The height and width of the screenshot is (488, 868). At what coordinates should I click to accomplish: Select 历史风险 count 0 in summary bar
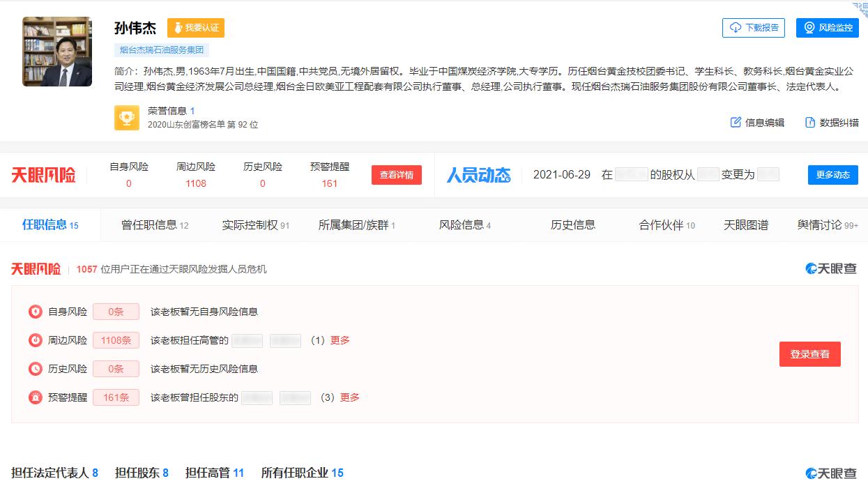(263, 183)
